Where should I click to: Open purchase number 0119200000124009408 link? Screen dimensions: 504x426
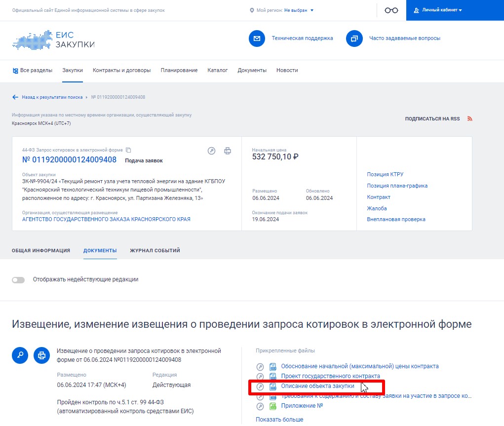click(x=69, y=159)
